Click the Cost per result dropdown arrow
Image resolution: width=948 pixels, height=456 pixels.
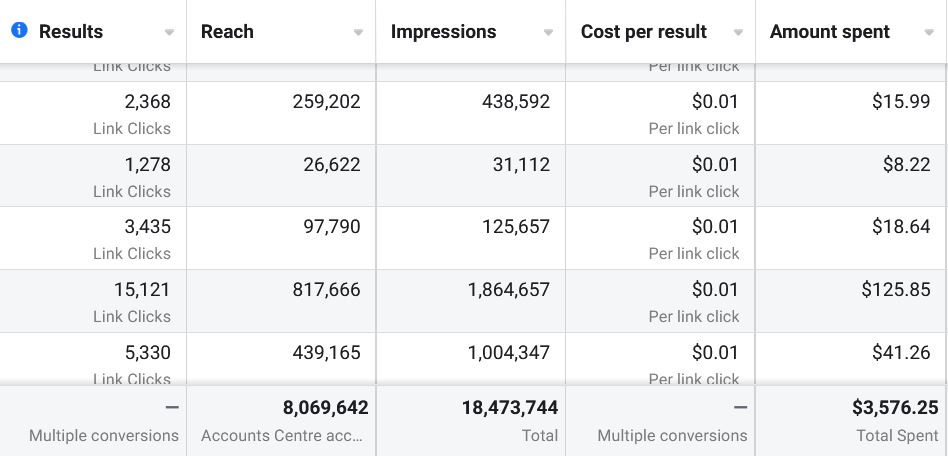point(738,33)
